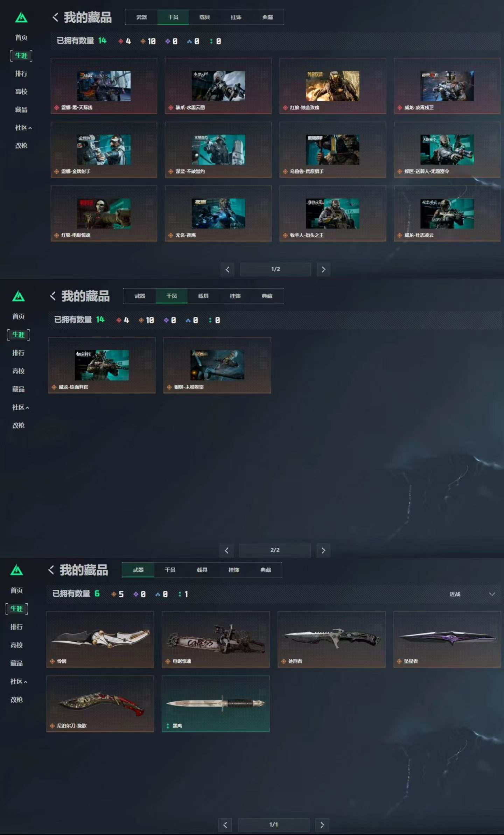Viewport: 504px width, 835px height.
Task: Go to previous page from 2/2
Action: pyautogui.click(x=226, y=550)
